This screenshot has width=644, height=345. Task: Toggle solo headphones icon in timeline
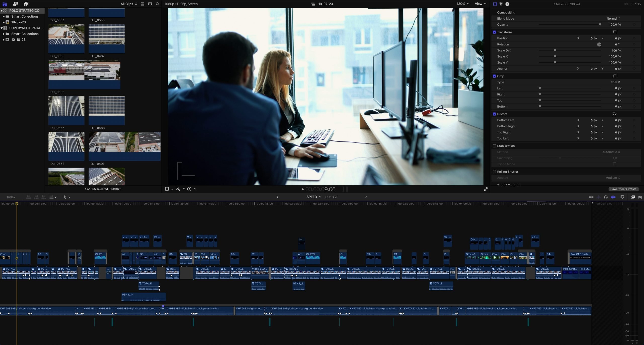click(606, 197)
